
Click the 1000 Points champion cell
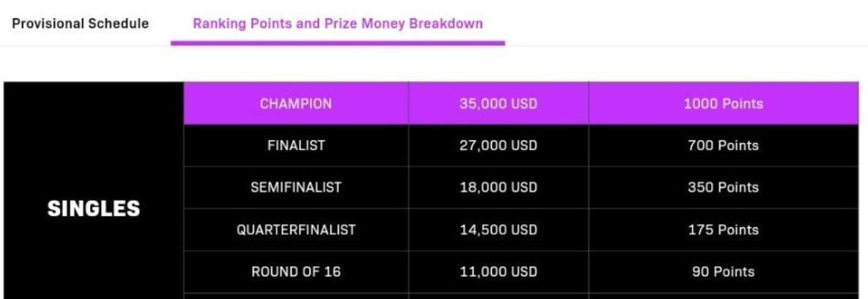(x=724, y=103)
